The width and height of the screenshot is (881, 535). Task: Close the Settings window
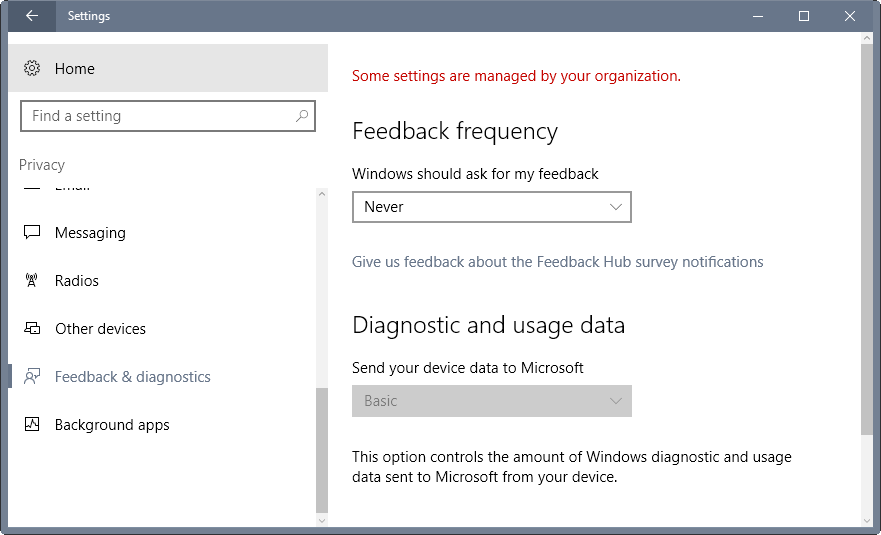pos(850,16)
